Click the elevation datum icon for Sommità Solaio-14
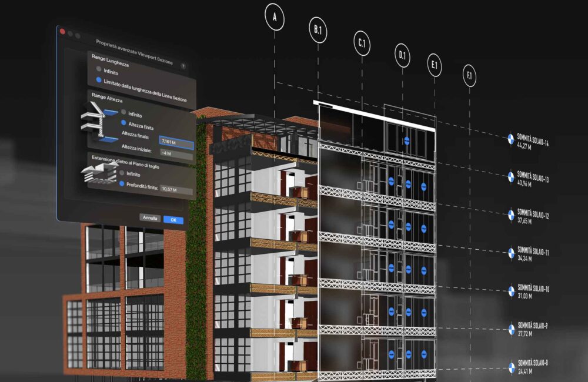This screenshot has width=588, height=382. coord(509,140)
